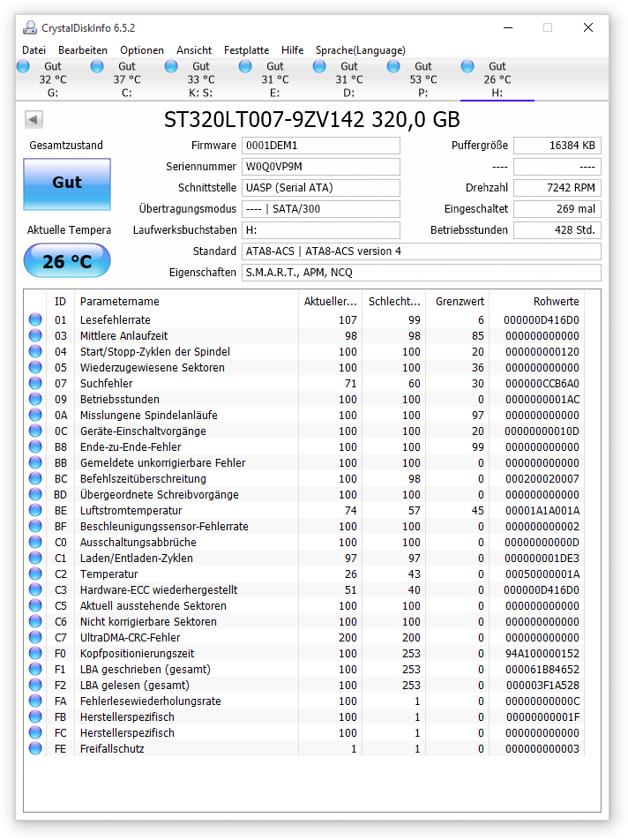Click status icon for UltraDMA-CRC-Fehler
Viewport: 628px width, 840px height.
coord(35,637)
